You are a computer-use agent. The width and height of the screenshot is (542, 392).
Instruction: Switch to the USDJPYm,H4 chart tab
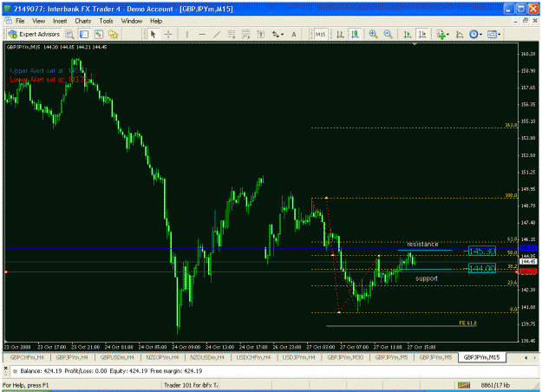click(298, 357)
